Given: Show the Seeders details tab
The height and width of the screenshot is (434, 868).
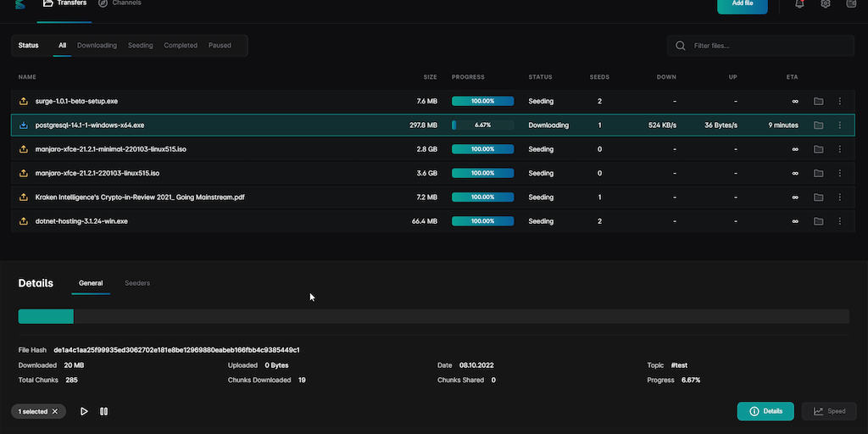Looking at the screenshot, I should pyautogui.click(x=137, y=283).
